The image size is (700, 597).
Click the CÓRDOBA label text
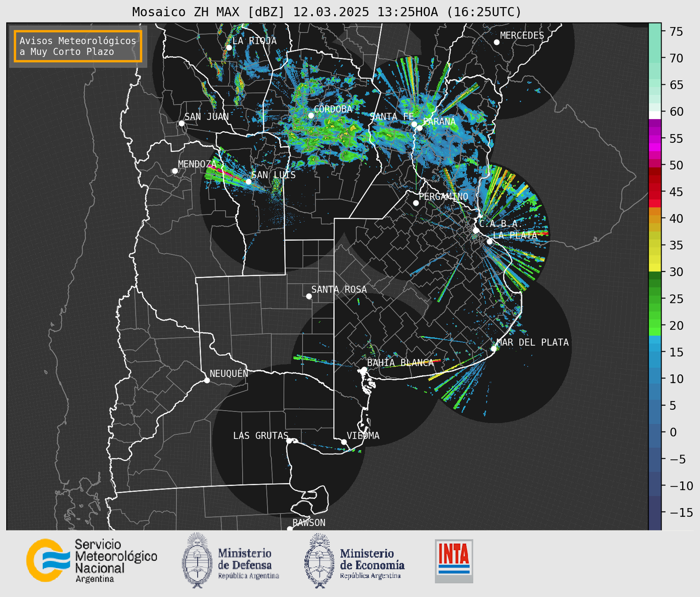pos(333,109)
